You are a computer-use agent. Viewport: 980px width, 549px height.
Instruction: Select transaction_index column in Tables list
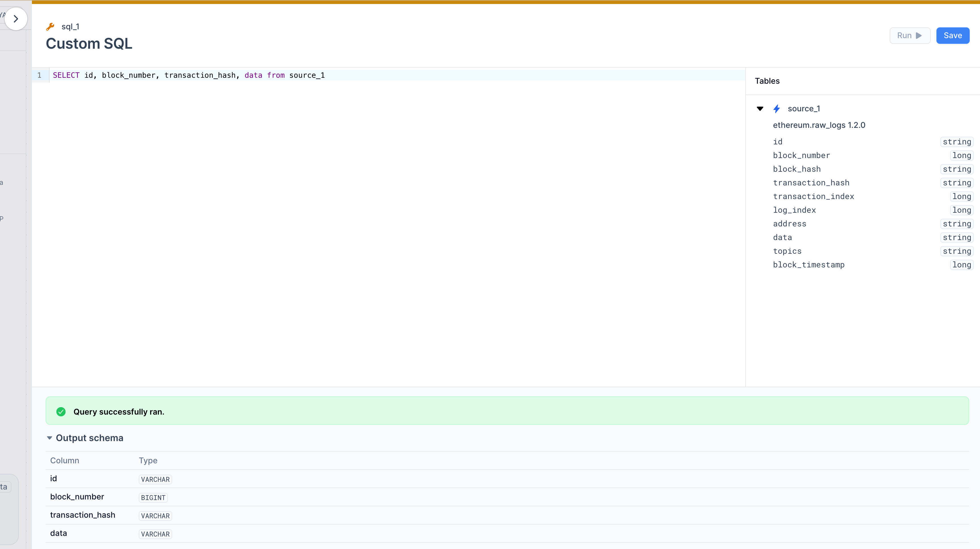813,196
